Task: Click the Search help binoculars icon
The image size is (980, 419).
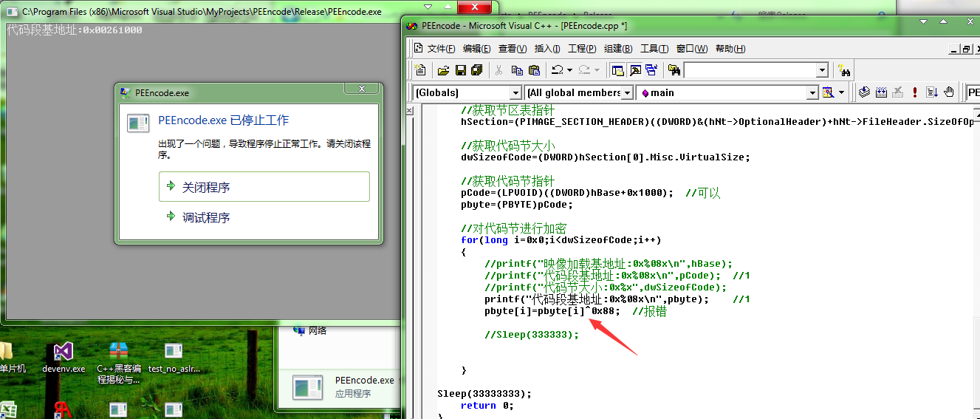Action: coord(844,70)
